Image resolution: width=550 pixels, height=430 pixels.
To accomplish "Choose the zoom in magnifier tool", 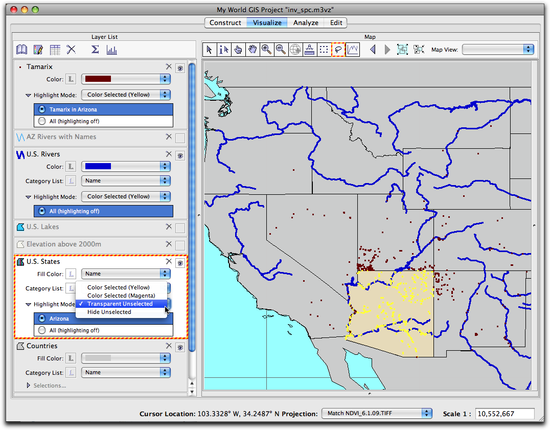I will pos(267,49).
